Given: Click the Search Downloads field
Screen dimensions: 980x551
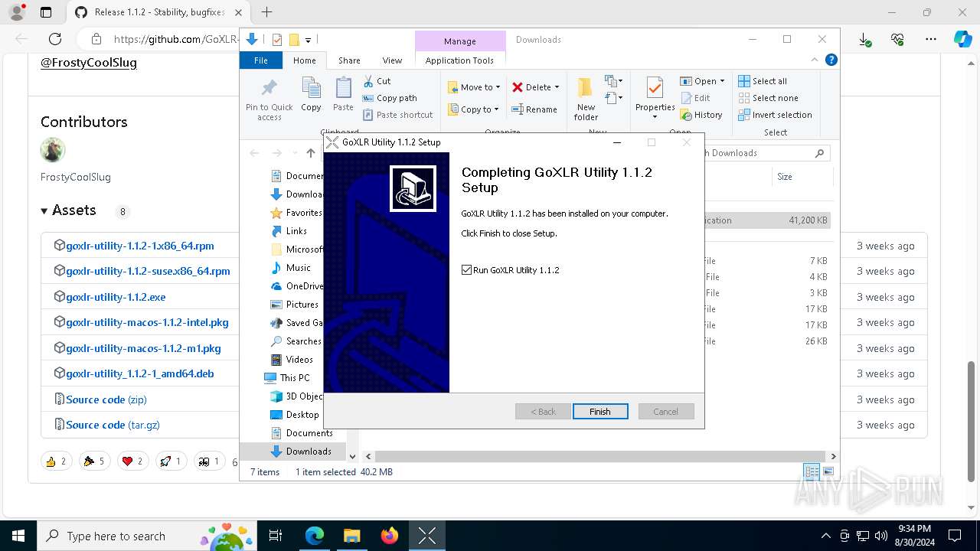Looking at the screenshot, I should (x=766, y=153).
